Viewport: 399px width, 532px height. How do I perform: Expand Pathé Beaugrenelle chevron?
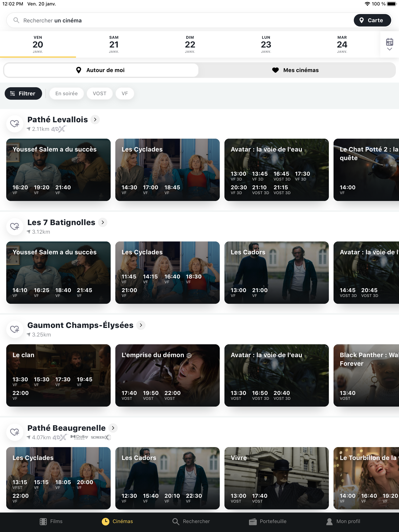pos(113,428)
